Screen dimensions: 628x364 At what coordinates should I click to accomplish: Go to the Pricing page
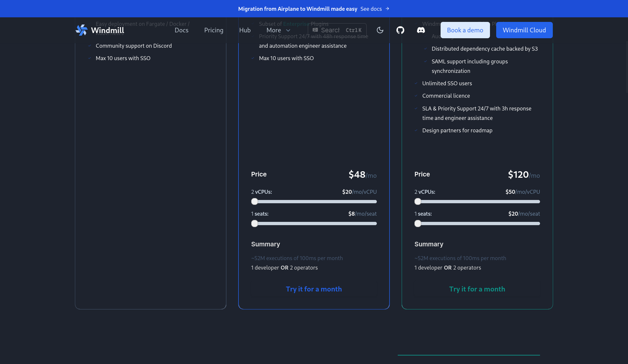pyautogui.click(x=214, y=30)
